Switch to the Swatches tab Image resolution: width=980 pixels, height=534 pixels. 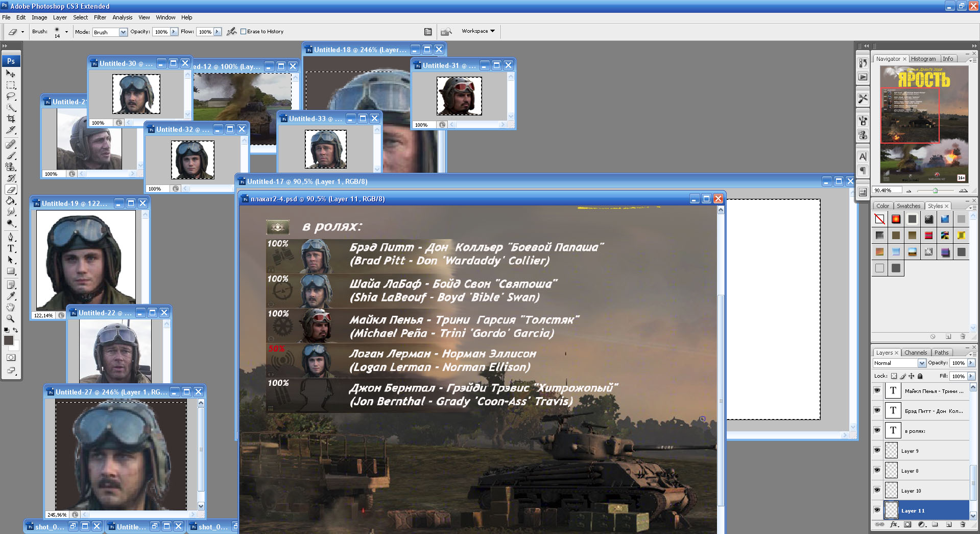[x=909, y=206]
